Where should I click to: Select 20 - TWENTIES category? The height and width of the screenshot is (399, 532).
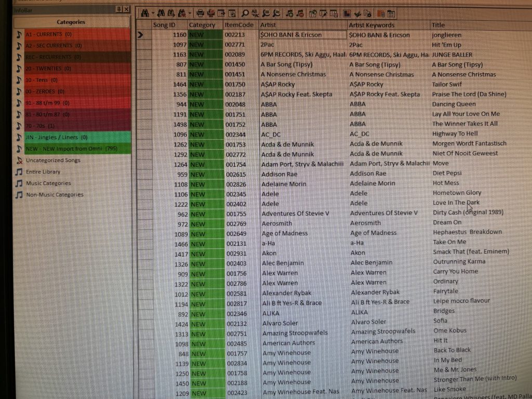pos(77,69)
